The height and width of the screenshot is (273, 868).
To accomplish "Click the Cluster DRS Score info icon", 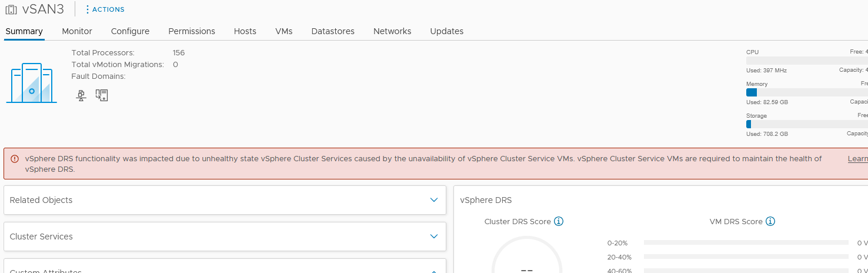I will [559, 222].
